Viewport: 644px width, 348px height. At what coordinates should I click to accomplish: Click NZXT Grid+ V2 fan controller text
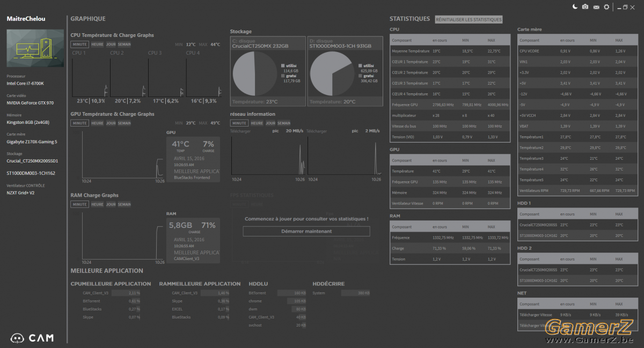click(x=20, y=192)
